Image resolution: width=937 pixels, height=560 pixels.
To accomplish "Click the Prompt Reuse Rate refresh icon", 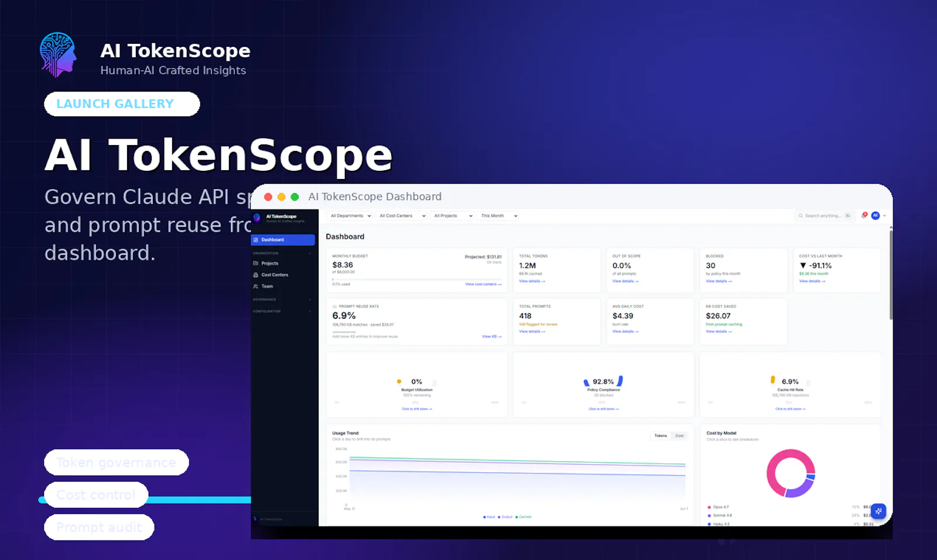I will (334, 307).
